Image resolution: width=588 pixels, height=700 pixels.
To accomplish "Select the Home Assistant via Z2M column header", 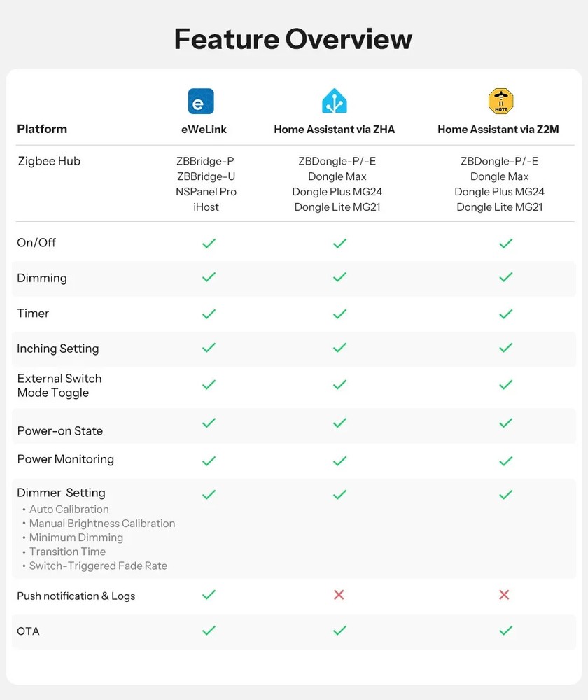I will tap(498, 129).
